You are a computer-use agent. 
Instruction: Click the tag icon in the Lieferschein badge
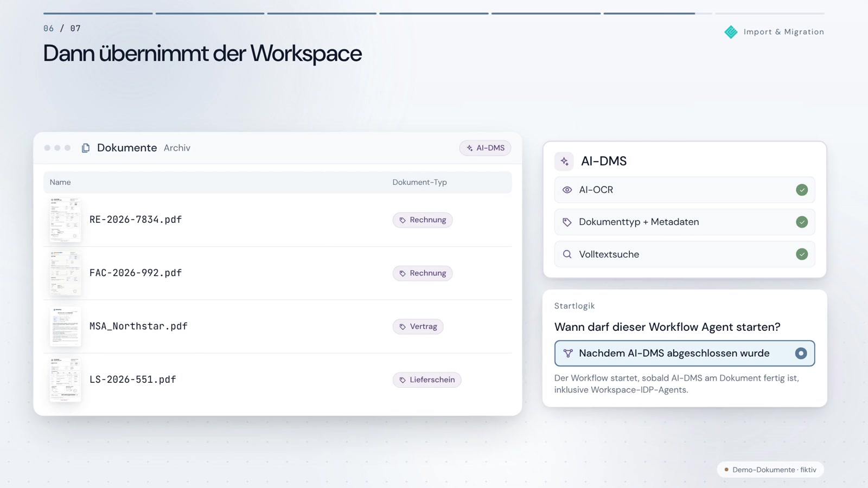pos(403,380)
